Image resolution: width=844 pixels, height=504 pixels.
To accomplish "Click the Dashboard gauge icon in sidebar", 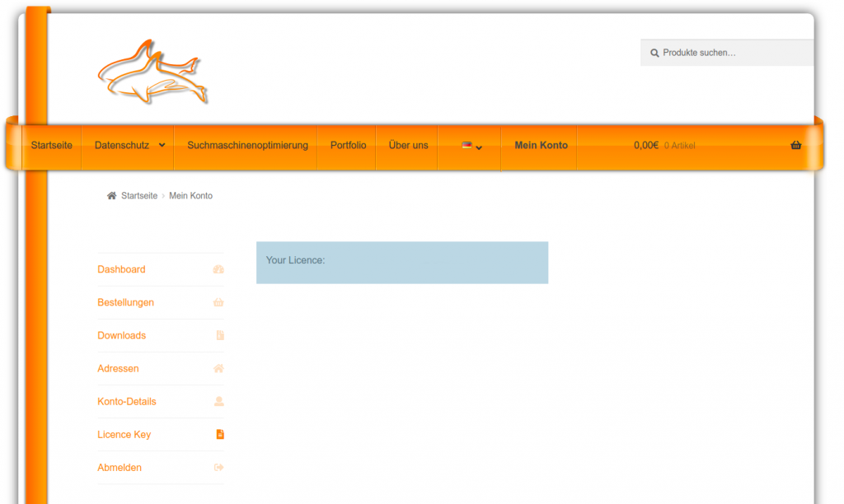I will coord(218,269).
